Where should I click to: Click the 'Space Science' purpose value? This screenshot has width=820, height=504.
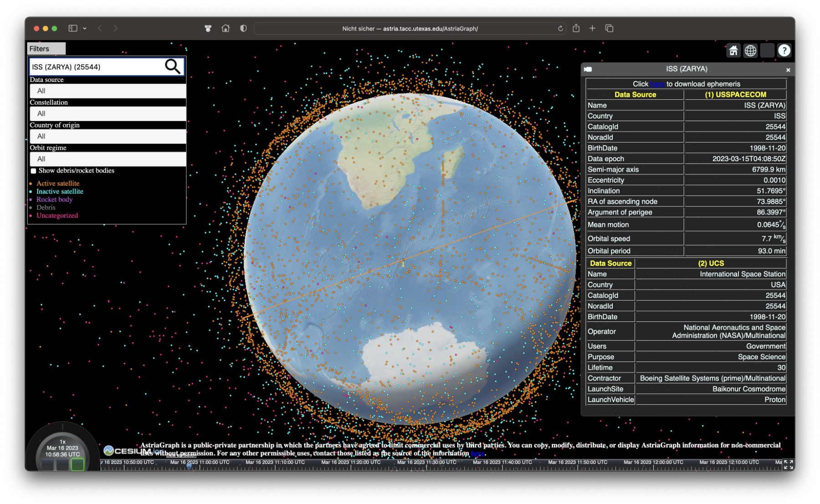[761, 357]
